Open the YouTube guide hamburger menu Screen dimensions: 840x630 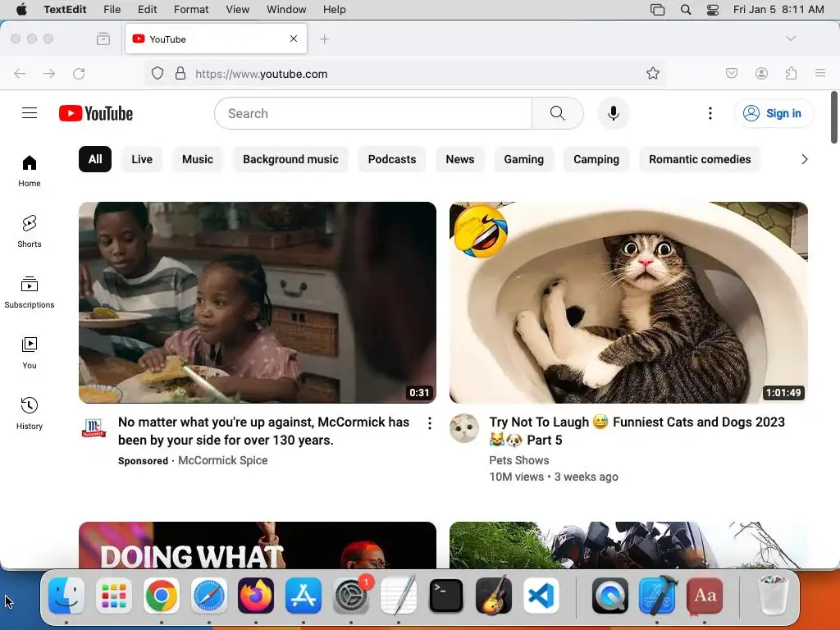click(30, 113)
